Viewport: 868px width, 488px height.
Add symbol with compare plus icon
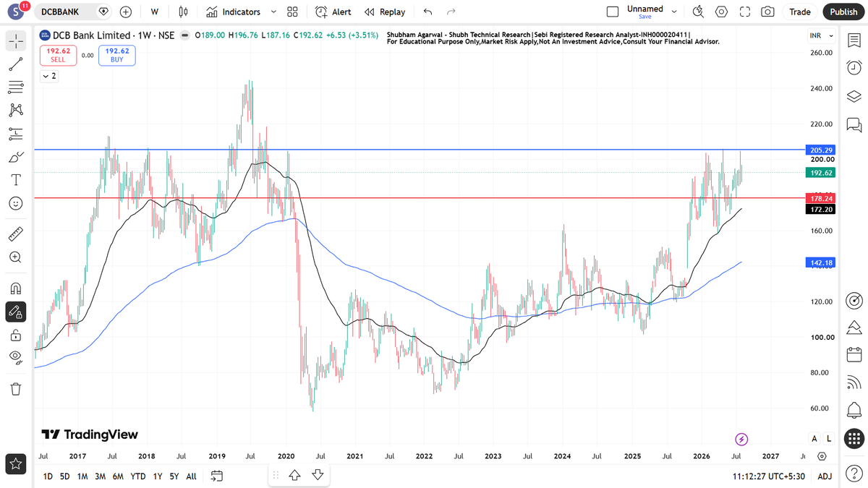point(126,12)
